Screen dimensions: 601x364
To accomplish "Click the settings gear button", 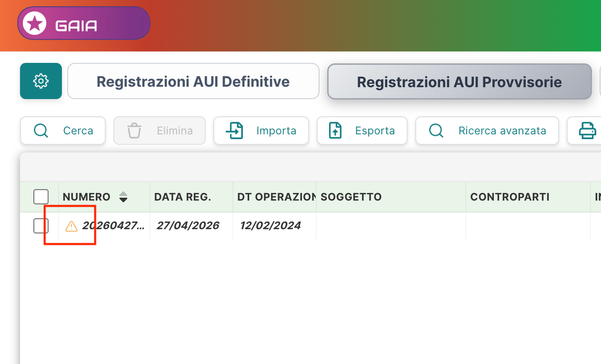I will [x=41, y=81].
